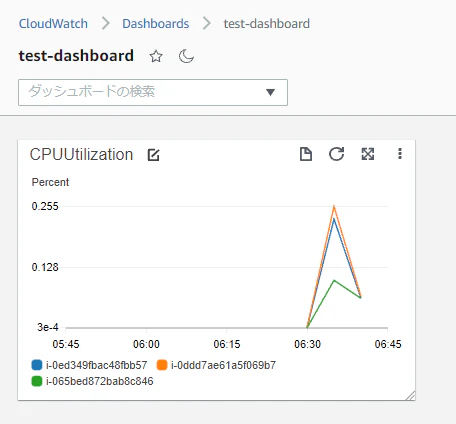Click the Percent axis label
This screenshot has width=456, height=424.
coord(50,182)
